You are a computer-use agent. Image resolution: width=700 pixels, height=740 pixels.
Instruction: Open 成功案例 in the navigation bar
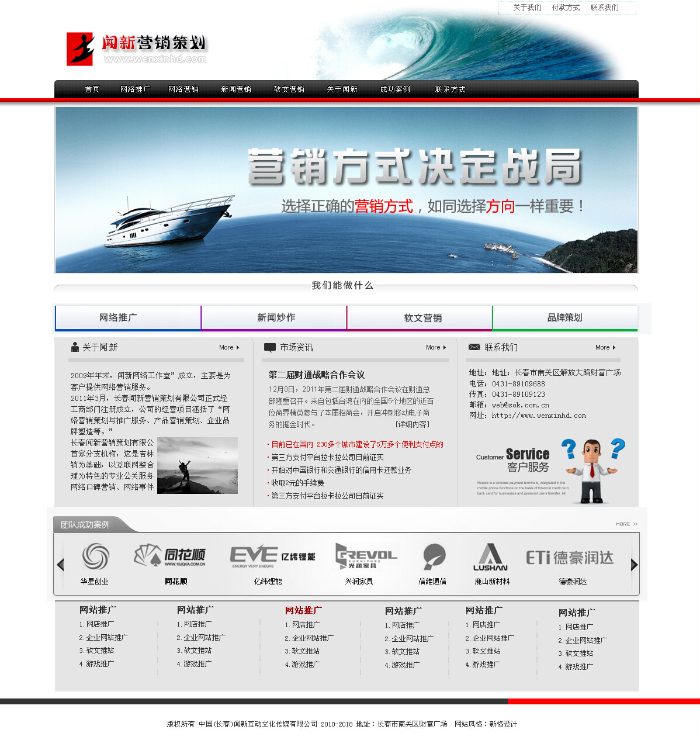(395, 89)
